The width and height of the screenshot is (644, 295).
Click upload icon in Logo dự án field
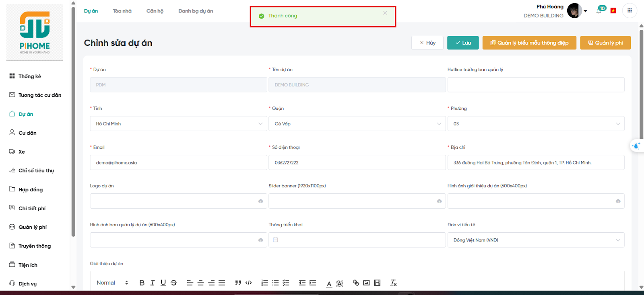(x=260, y=201)
